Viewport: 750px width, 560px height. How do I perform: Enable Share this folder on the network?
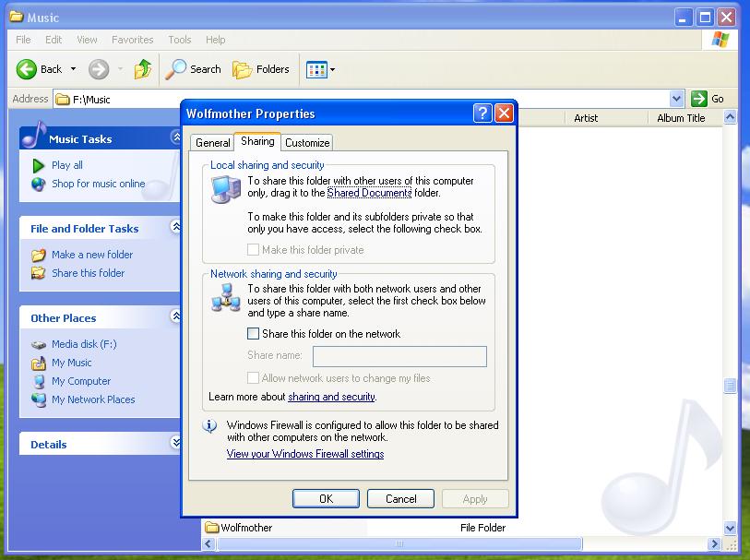click(x=253, y=334)
